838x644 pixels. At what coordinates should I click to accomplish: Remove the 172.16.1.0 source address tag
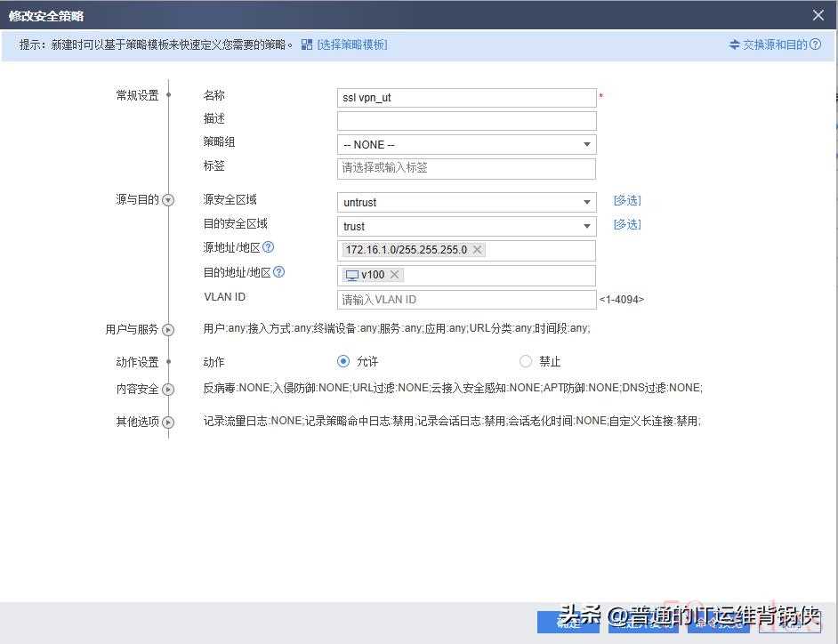[x=478, y=250]
